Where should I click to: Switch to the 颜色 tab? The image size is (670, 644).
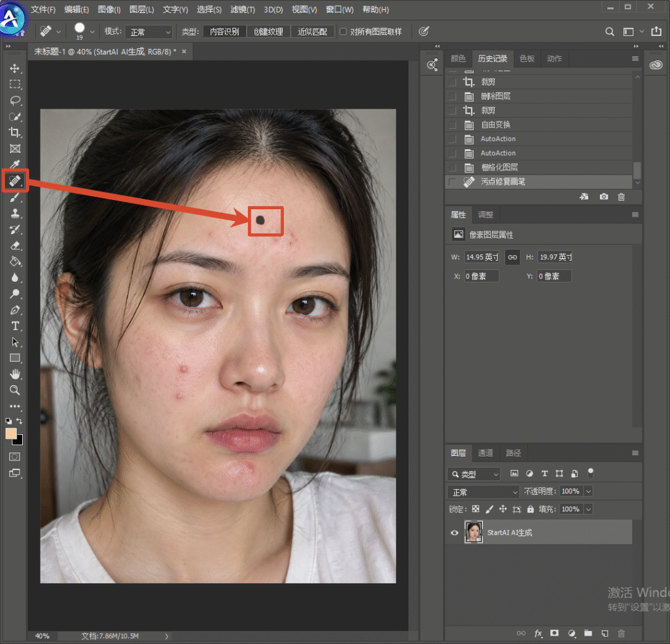(457, 58)
